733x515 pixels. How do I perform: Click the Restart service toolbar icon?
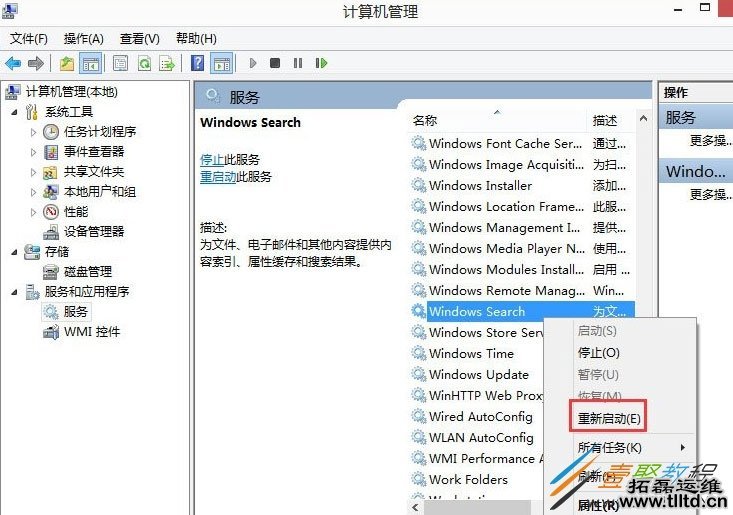point(321,63)
